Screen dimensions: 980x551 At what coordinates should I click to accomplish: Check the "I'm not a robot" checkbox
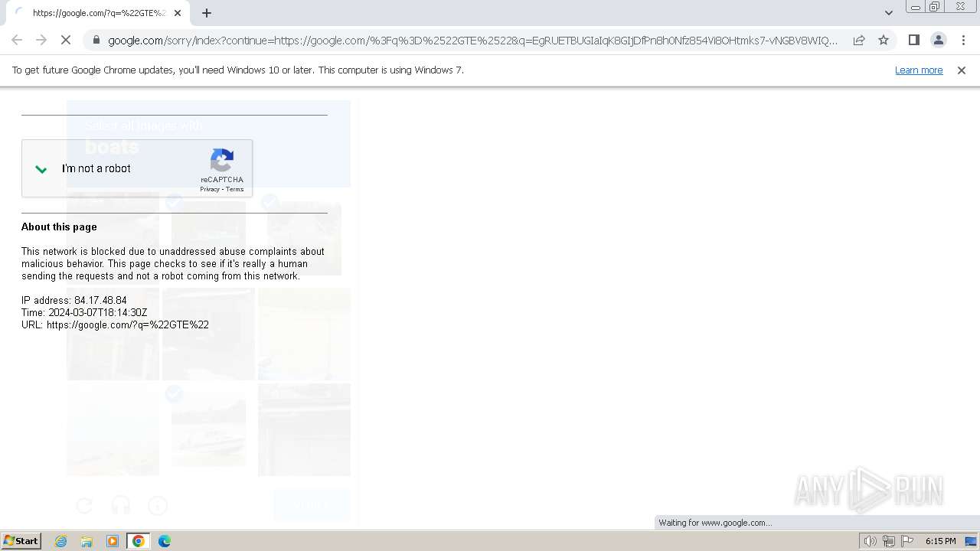(41, 169)
